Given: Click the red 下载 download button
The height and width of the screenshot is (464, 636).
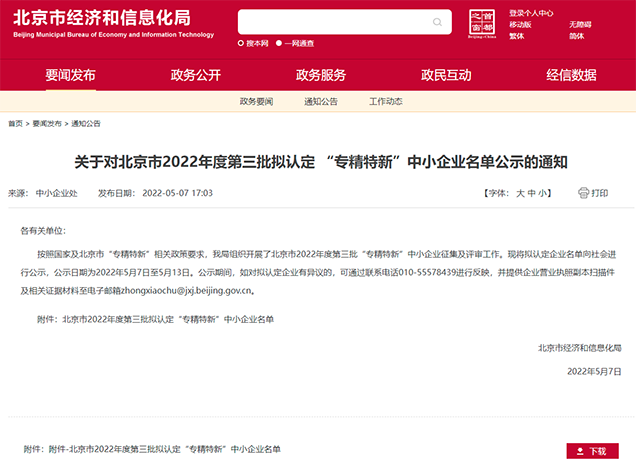Looking at the screenshot, I should click(592, 451).
